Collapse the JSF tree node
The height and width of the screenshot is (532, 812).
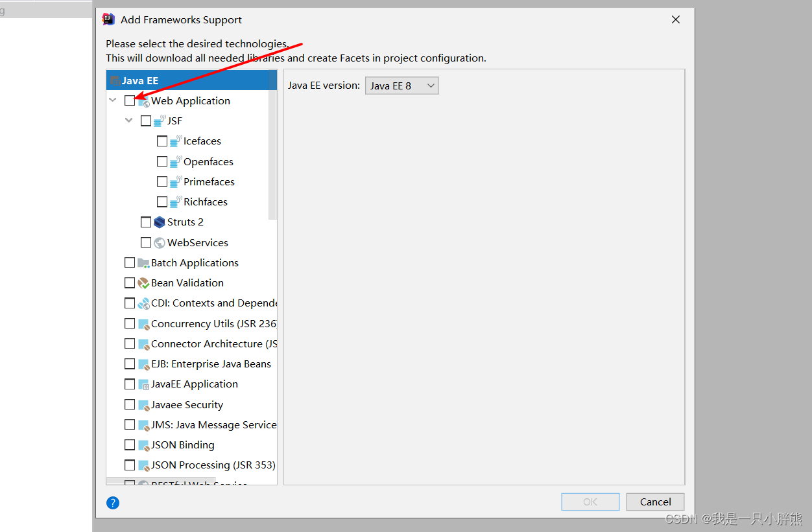pyautogui.click(x=129, y=121)
